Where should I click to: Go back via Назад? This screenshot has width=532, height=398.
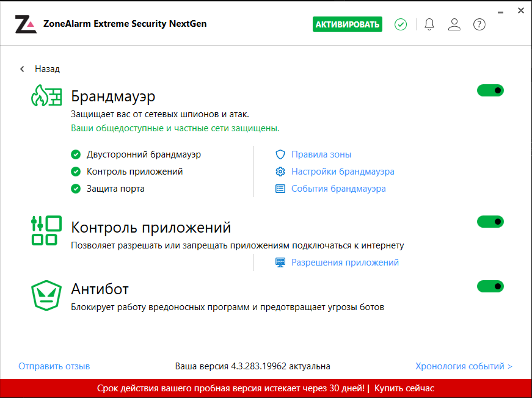[x=47, y=69]
